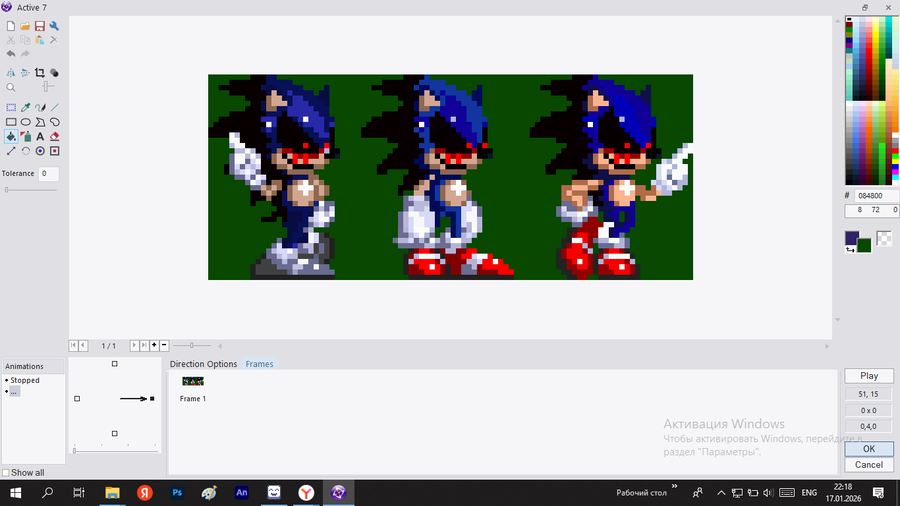The height and width of the screenshot is (506, 900).
Task: Select the Rectangle shape tool
Action: click(11, 122)
